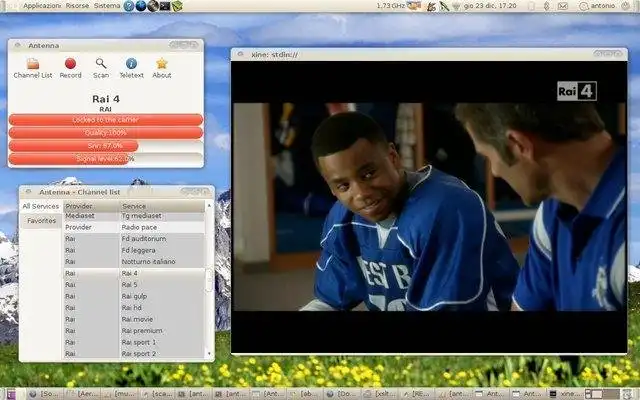Open Teletext using the blue info icon

(131, 64)
